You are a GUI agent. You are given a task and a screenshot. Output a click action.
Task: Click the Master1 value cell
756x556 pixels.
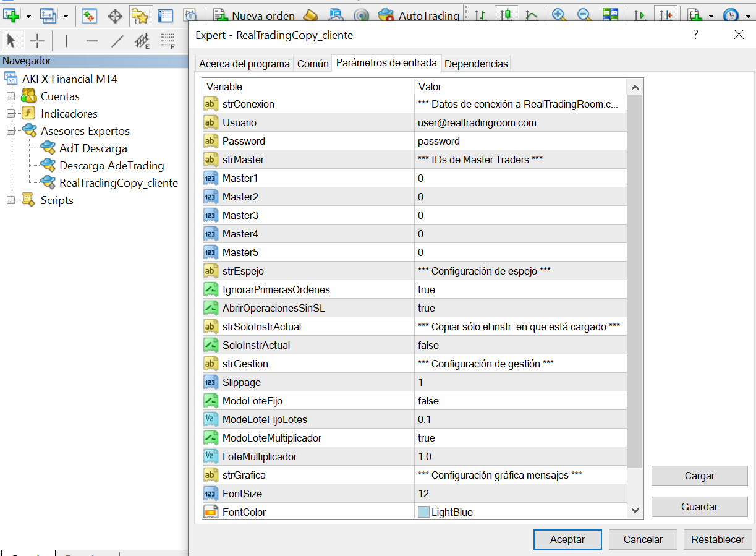pos(520,178)
